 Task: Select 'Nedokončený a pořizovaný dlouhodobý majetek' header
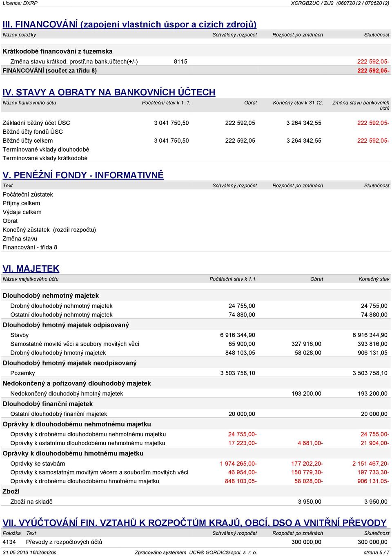[x=77, y=383]
